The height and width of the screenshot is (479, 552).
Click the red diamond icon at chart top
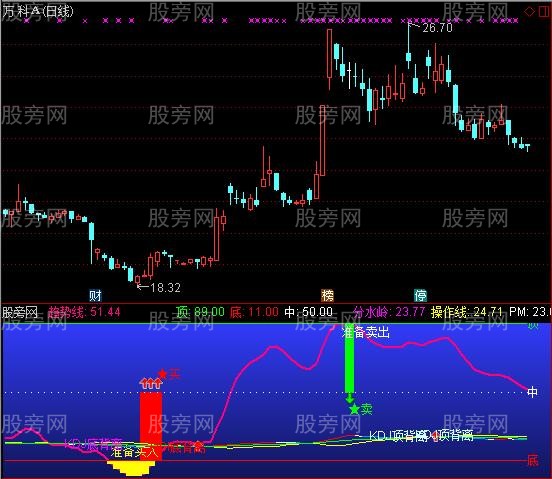[x=529, y=12]
